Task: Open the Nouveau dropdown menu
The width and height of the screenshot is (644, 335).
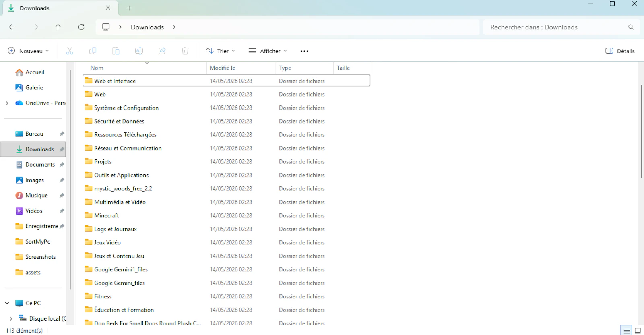Action: 28,51
